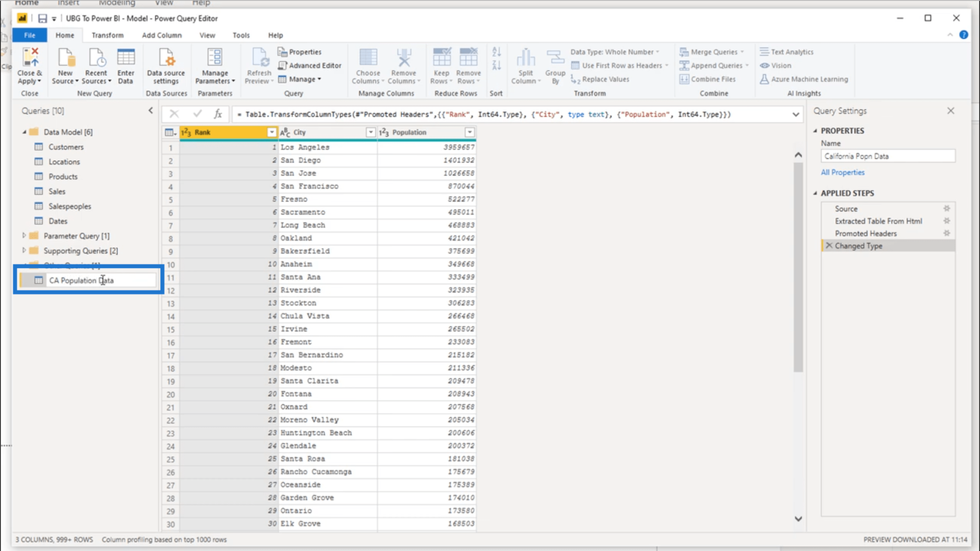980x551 pixels.
Task: Open the Append Queries dropdown
Action: click(x=714, y=65)
